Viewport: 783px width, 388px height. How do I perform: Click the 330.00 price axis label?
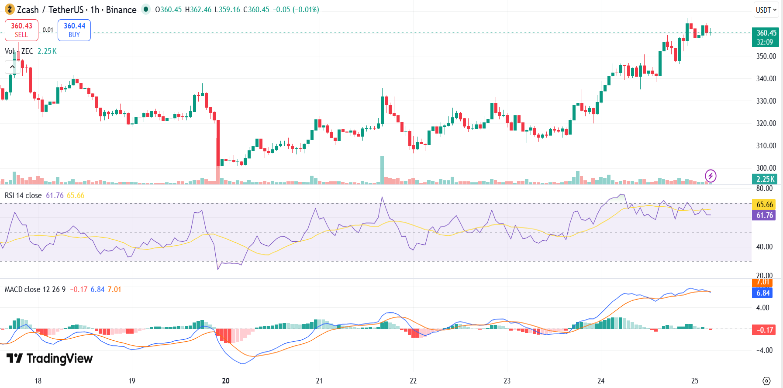(x=766, y=101)
